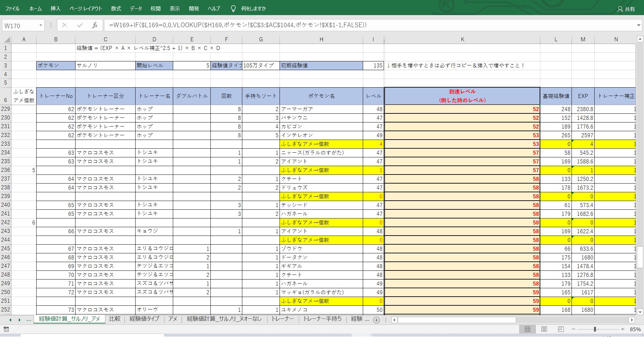Open the ファイル menu

[x=12, y=9]
